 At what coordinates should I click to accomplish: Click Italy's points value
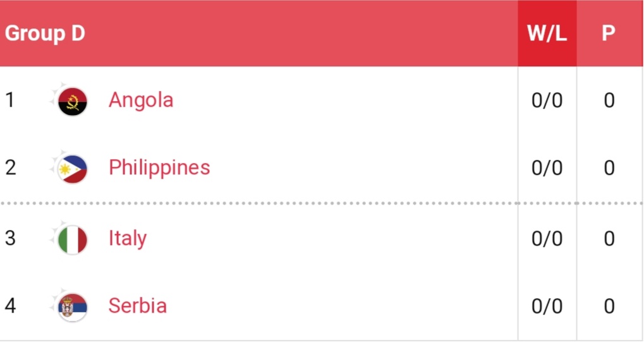(609, 239)
